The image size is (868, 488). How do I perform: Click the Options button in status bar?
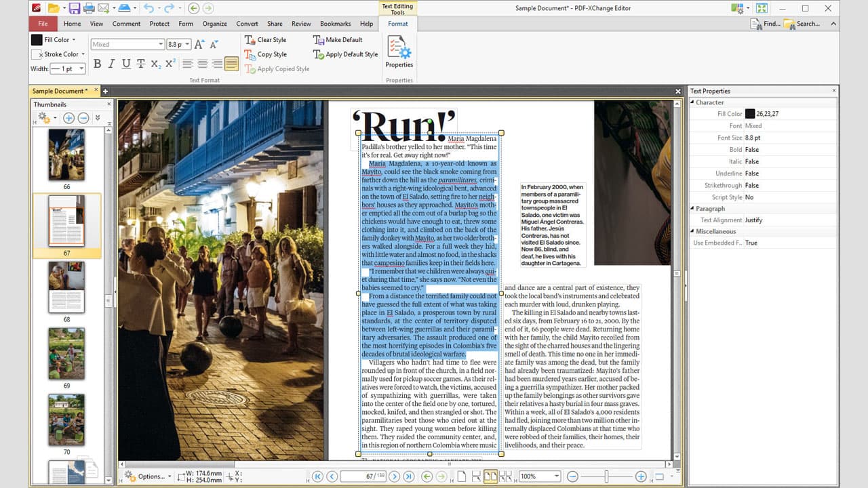[151, 476]
